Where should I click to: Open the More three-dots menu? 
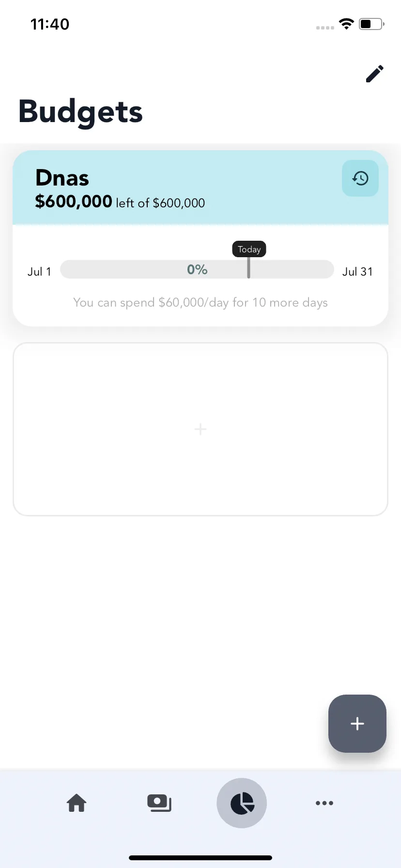tap(324, 803)
